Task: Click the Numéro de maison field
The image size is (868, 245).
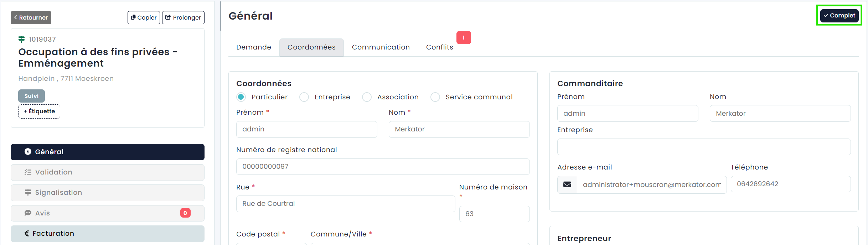Action: pyautogui.click(x=495, y=214)
